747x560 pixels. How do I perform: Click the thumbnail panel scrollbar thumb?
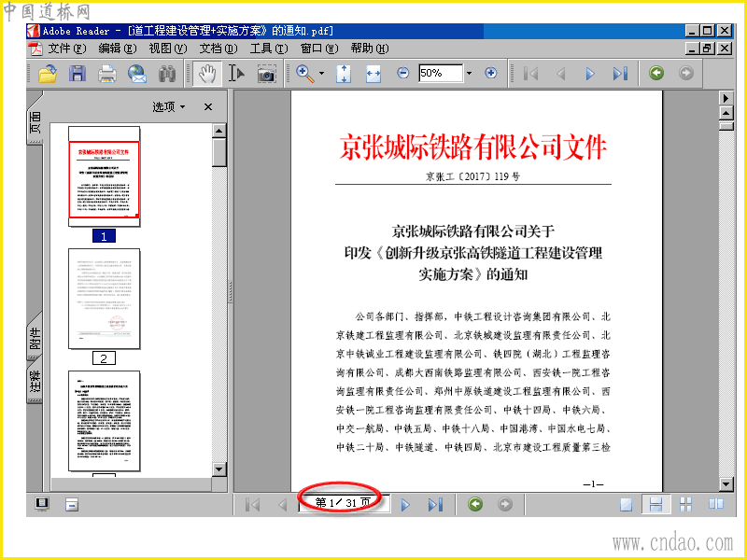click(218, 152)
